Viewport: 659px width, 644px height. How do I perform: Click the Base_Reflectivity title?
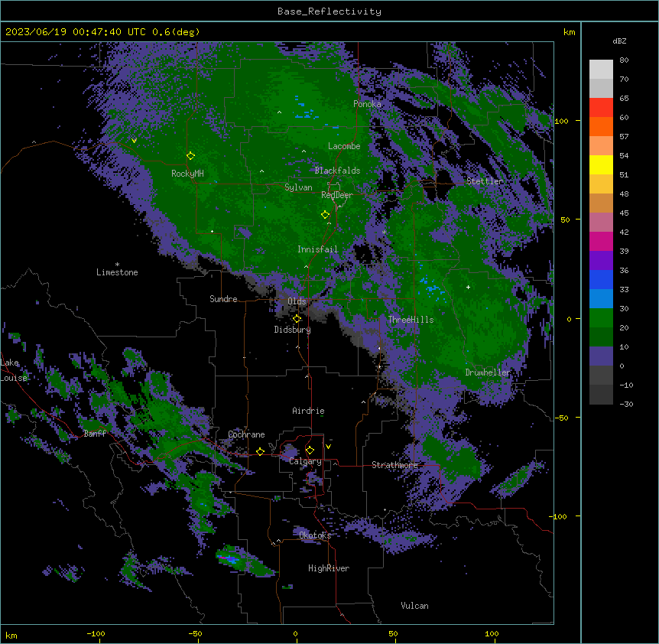(329, 11)
